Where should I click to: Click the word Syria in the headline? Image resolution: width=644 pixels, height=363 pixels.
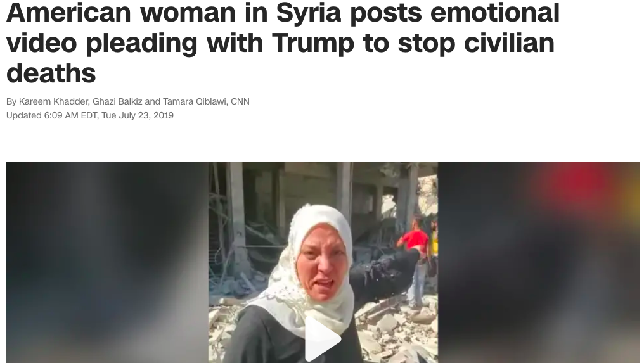309,13
